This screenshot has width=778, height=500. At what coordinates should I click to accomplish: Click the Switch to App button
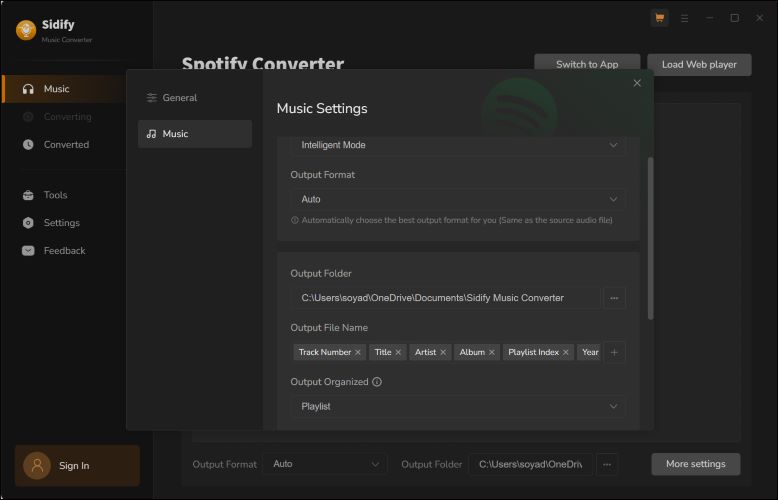click(x=587, y=64)
